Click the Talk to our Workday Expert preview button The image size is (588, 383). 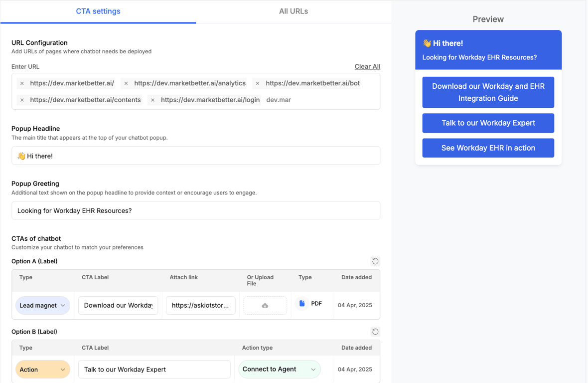[x=488, y=123]
